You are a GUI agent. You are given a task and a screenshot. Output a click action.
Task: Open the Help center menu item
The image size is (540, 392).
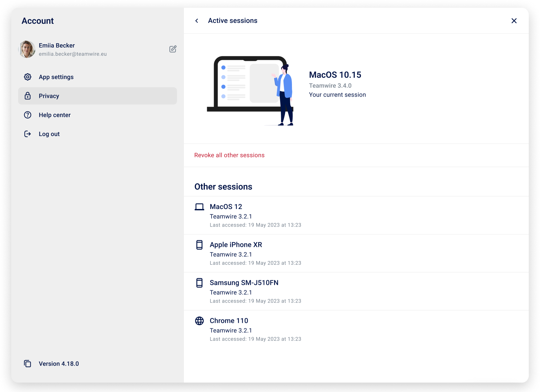(x=98, y=115)
